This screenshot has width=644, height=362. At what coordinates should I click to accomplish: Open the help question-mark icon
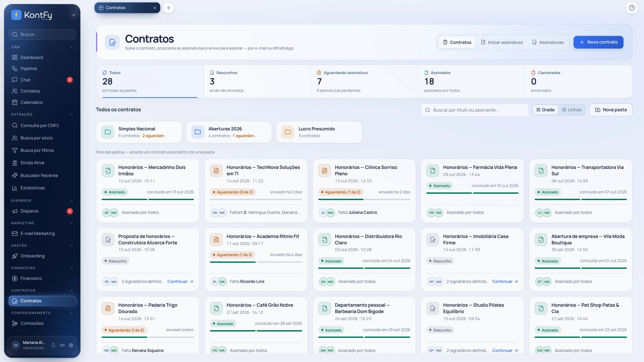(x=632, y=8)
